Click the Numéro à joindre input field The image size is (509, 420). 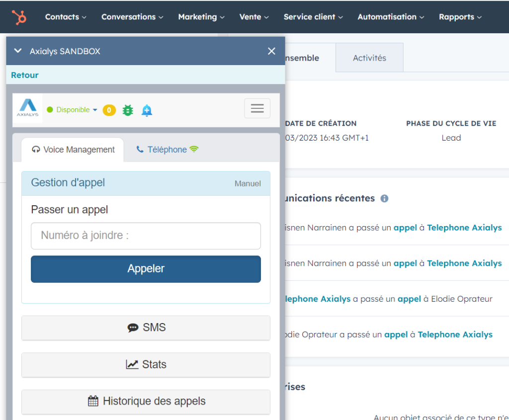click(x=146, y=237)
